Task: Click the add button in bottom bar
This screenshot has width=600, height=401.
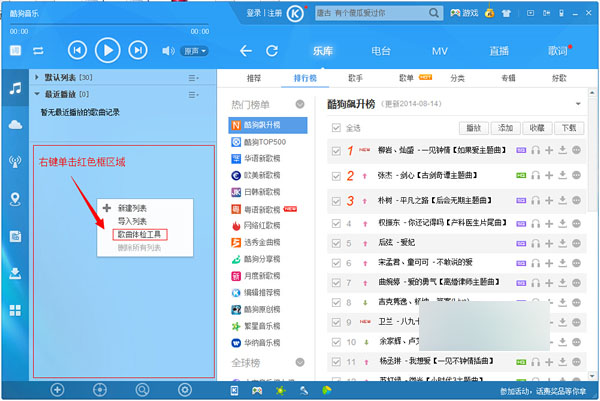Action: (x=57, y=390)
